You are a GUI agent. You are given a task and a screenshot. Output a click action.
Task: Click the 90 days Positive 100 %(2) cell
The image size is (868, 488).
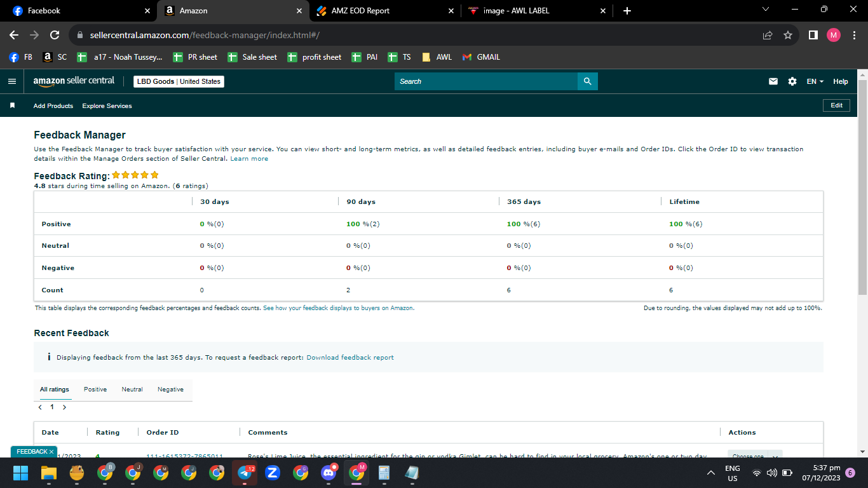363,224
